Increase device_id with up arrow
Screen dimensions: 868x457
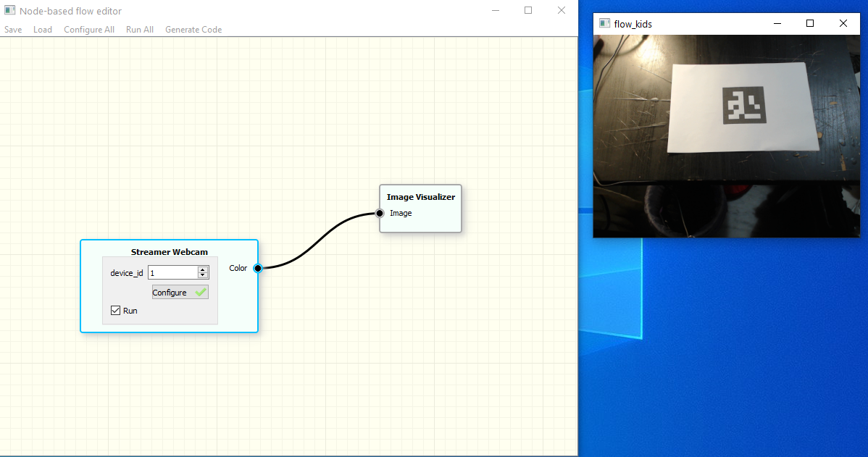click(203, 270)
